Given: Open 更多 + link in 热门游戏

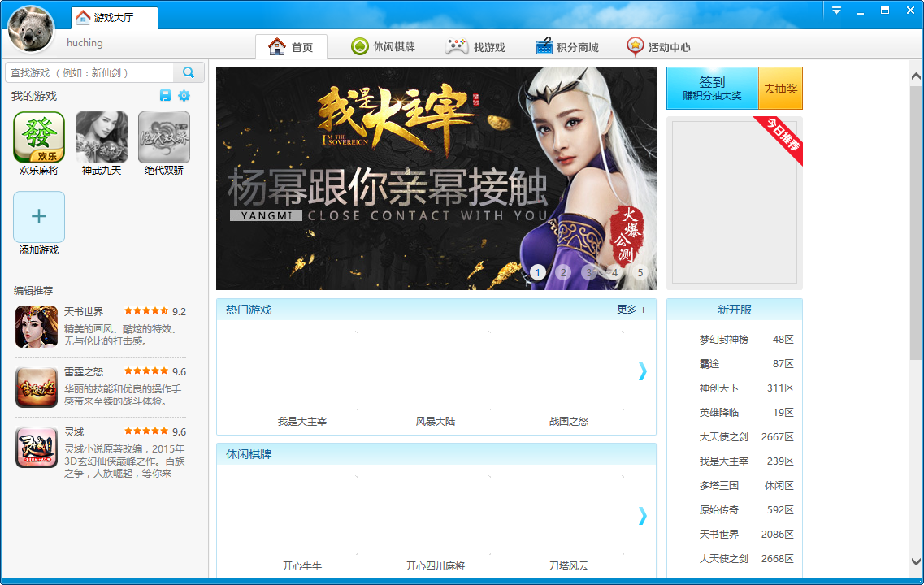Looking at the screenshot, I should pos(631,310).
